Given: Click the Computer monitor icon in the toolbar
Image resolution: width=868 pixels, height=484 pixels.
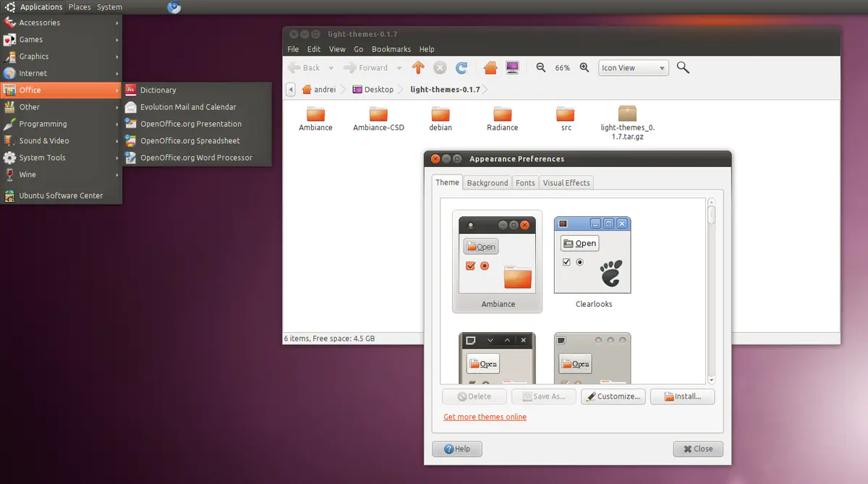Looking at the screenshot, I should 512,67.
